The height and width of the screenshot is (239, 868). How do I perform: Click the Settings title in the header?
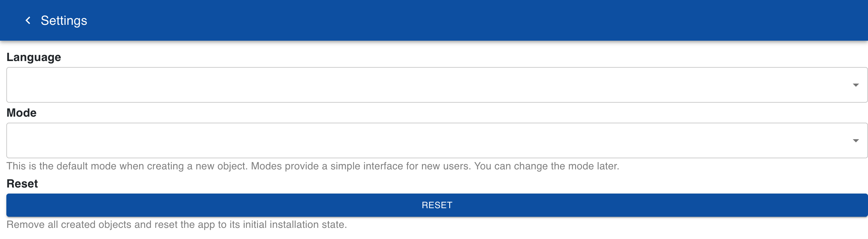click(64, 21)
